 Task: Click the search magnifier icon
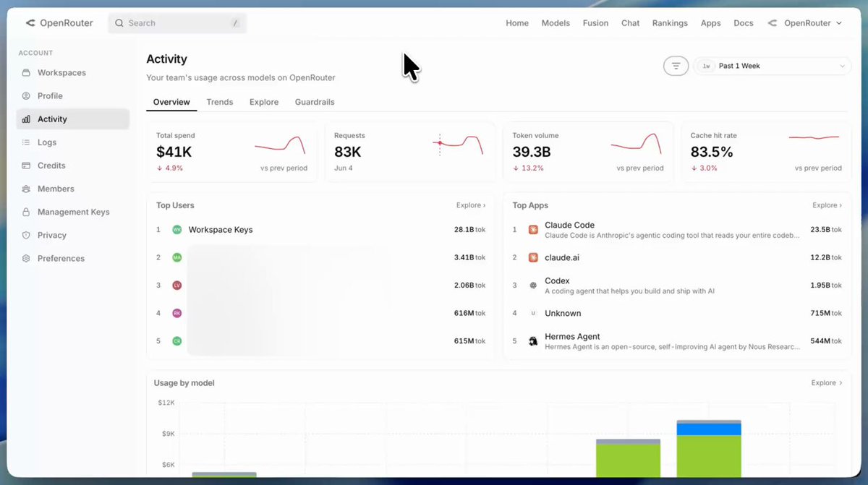point(119,23)
